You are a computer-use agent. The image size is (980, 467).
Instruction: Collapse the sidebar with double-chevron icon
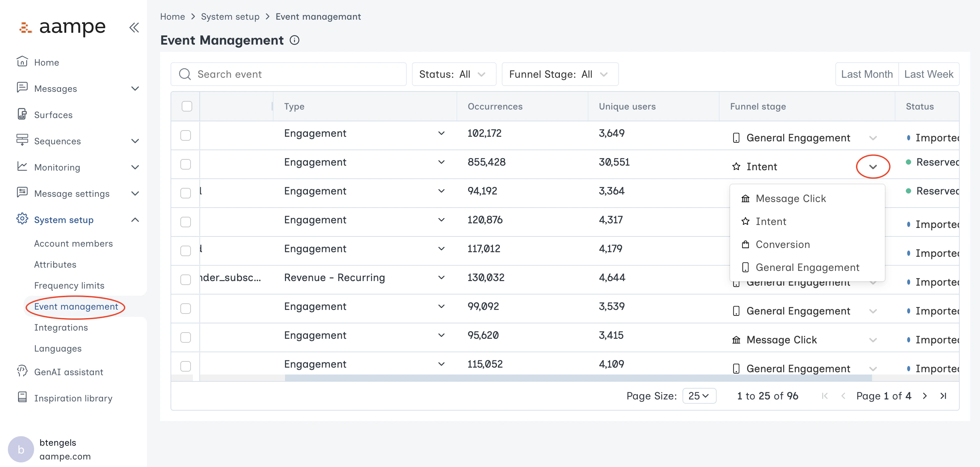pyautogui.click(x=134, y=27)
